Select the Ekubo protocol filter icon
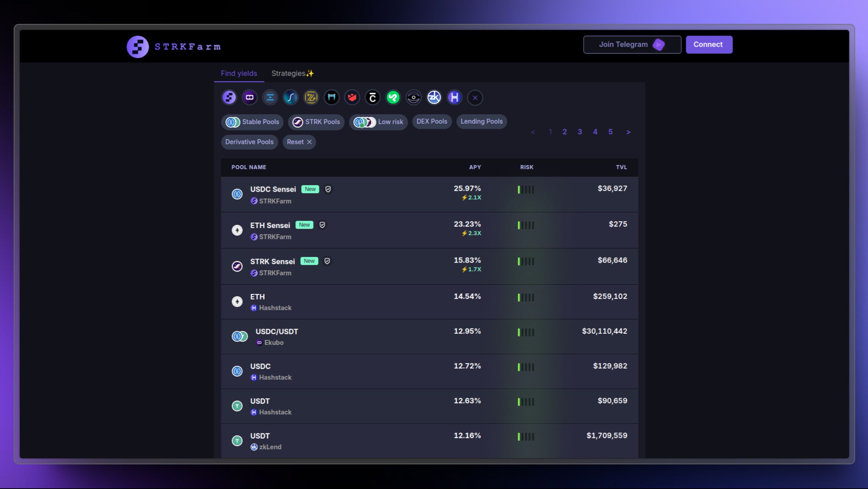 [250, 97]
